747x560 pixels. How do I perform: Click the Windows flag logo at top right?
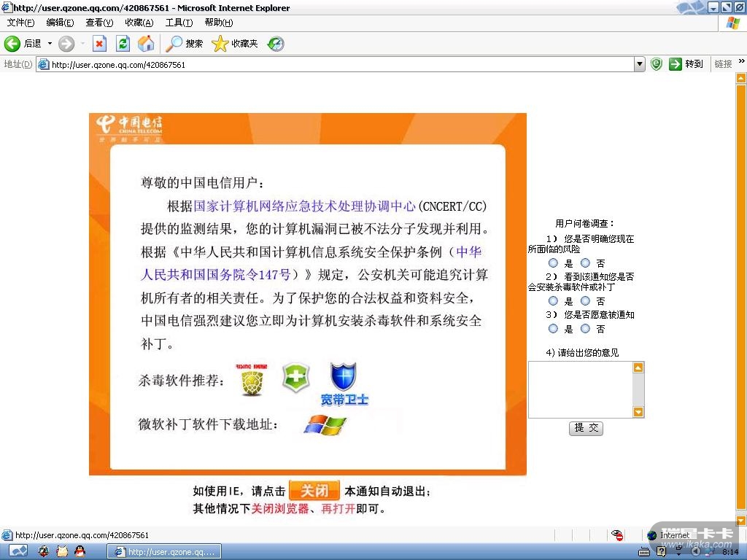click(732, 23)
